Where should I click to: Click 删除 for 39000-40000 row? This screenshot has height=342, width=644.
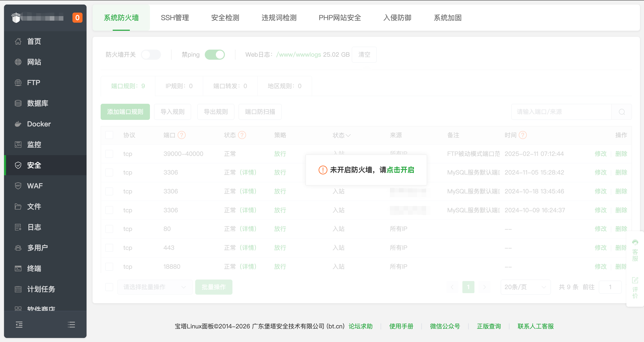pos(621,154)
